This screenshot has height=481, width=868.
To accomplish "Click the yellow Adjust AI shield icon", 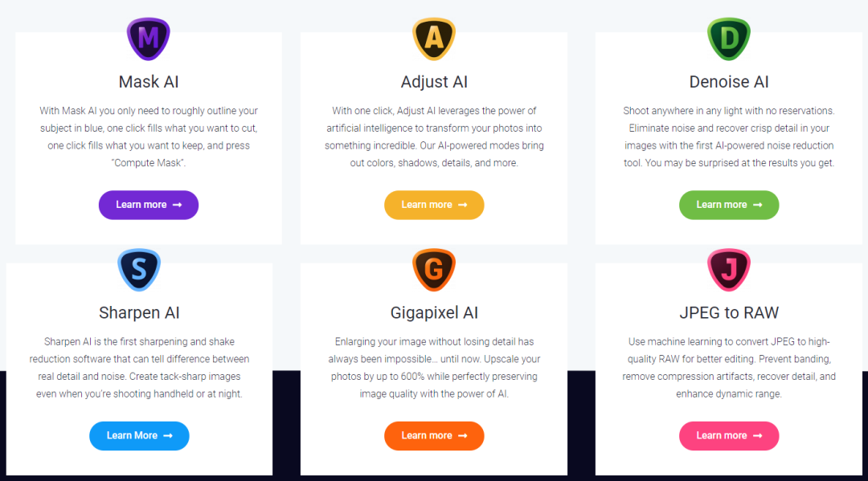I will [434, 39].
